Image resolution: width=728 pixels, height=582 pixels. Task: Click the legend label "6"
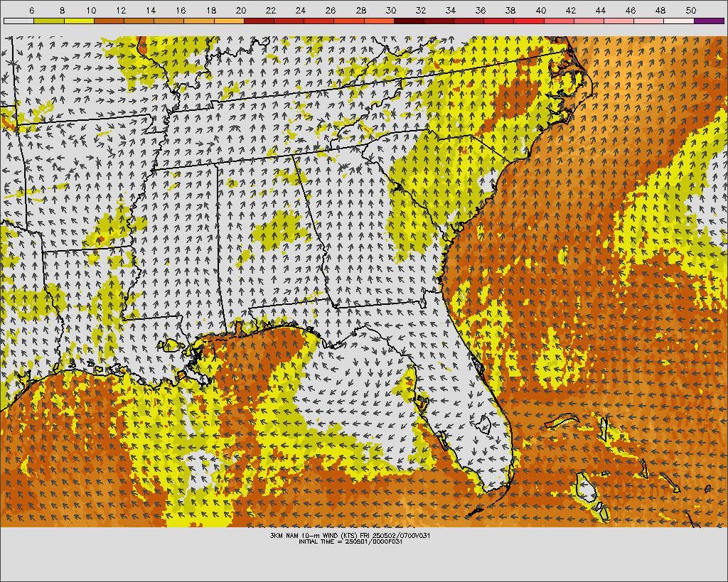(31, 10)
